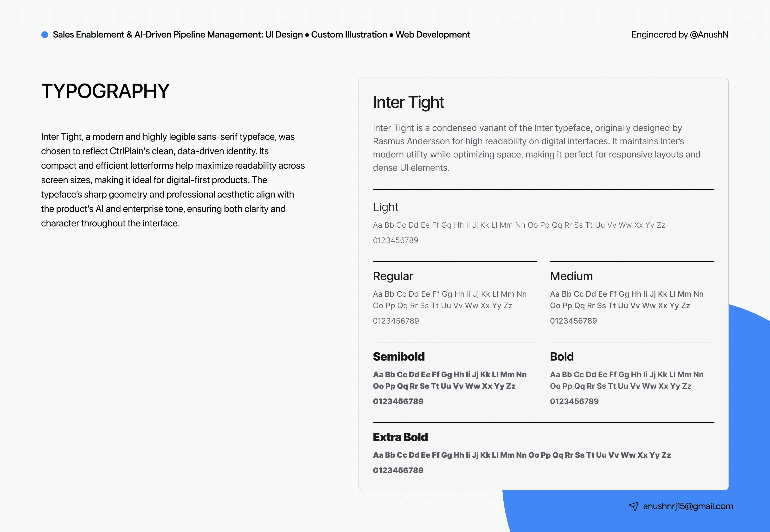Click the TYPOGRAPHY page heading
The height and width of the screenshot is (532, 770).
105,91
